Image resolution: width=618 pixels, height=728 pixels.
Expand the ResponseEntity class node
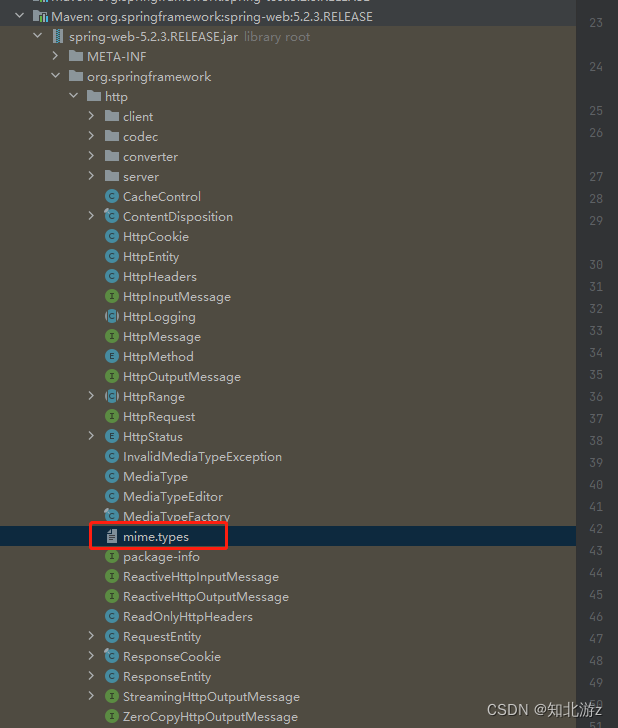pos(91,676)
